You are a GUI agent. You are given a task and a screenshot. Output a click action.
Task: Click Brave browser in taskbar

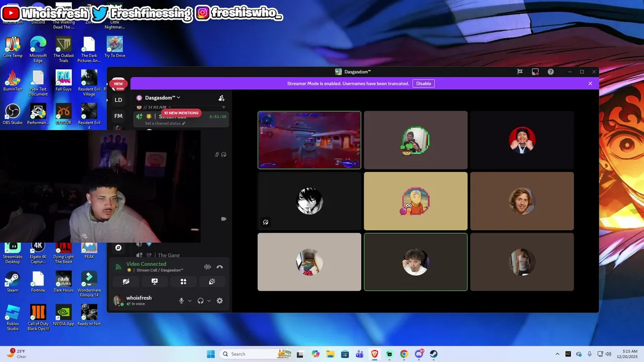pyautogui.click(x=374, y=354)
